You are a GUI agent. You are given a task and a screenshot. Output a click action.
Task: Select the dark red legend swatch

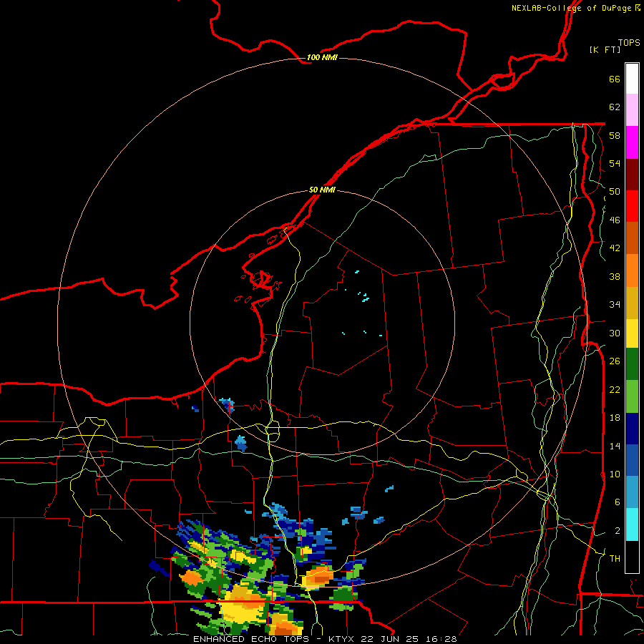click(x=632, y=174)
